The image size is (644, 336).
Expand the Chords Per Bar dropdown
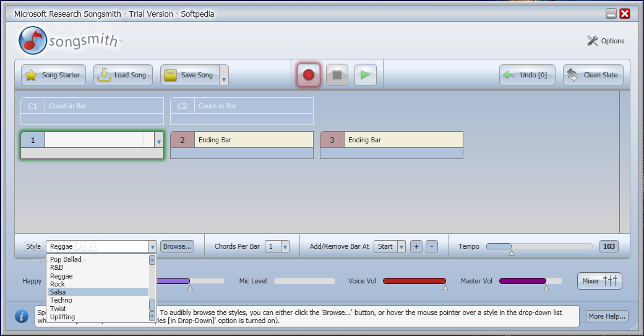[285, 246]
